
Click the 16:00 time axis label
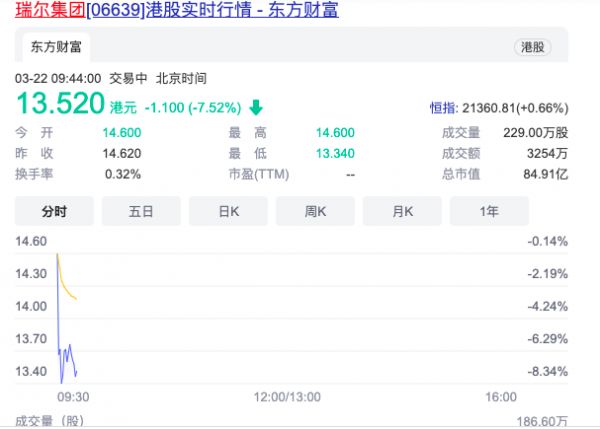500,396
